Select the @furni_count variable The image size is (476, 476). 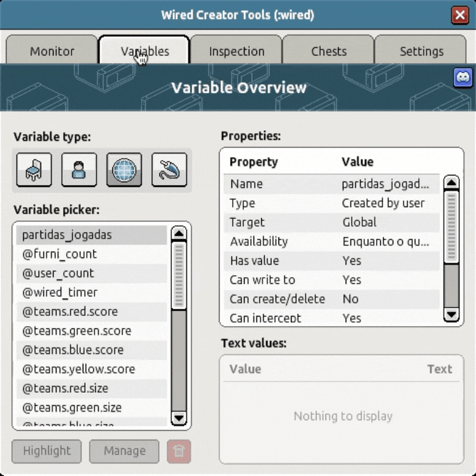(92, 254)
